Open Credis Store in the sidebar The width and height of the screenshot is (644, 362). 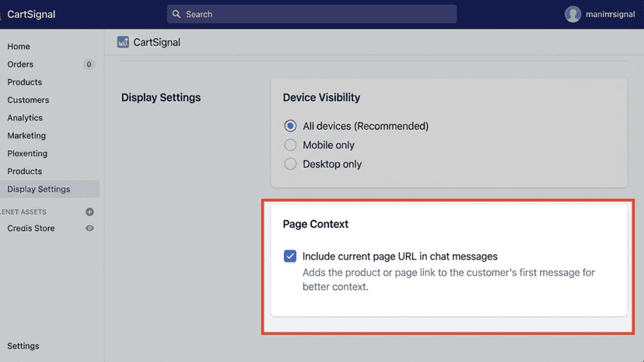click(31, 228)
